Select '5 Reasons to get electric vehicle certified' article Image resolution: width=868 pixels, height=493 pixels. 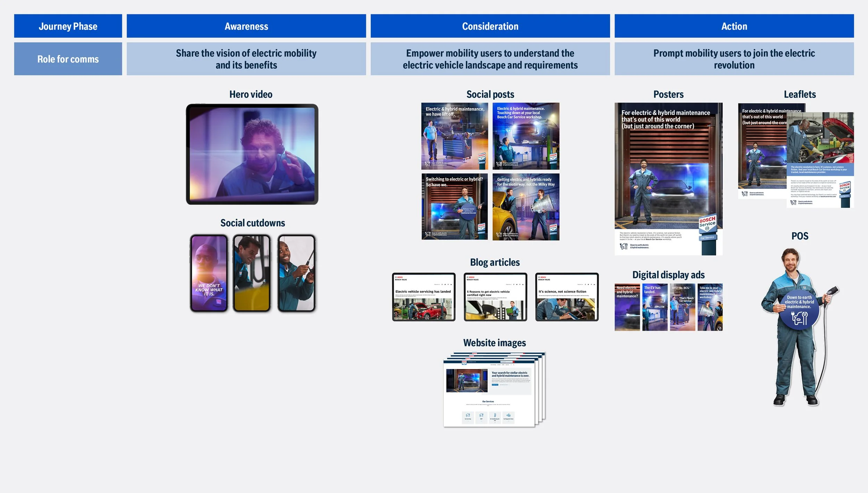pos(495,297)
